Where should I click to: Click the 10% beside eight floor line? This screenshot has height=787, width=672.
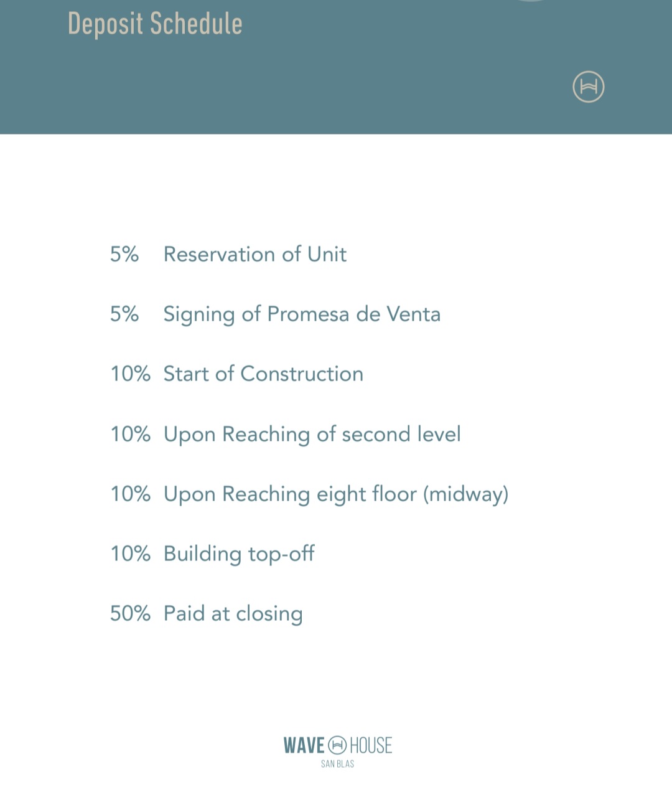(130, 494)
